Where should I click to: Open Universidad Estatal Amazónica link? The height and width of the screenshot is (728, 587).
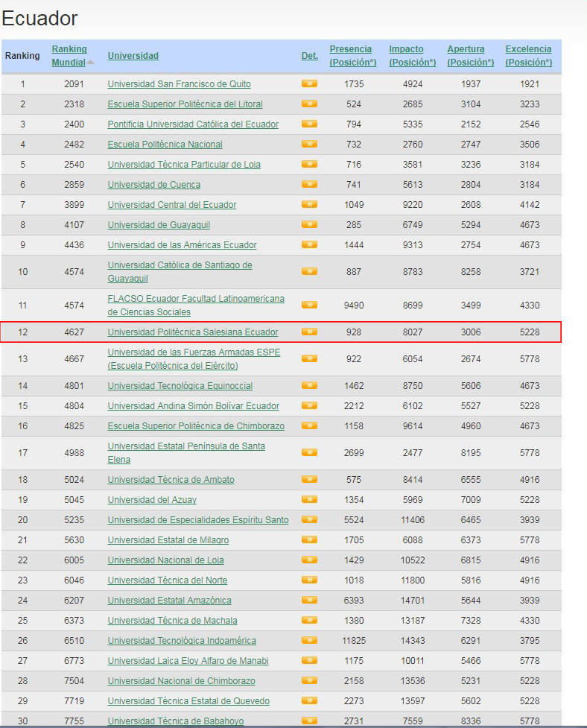coord(169,601)
